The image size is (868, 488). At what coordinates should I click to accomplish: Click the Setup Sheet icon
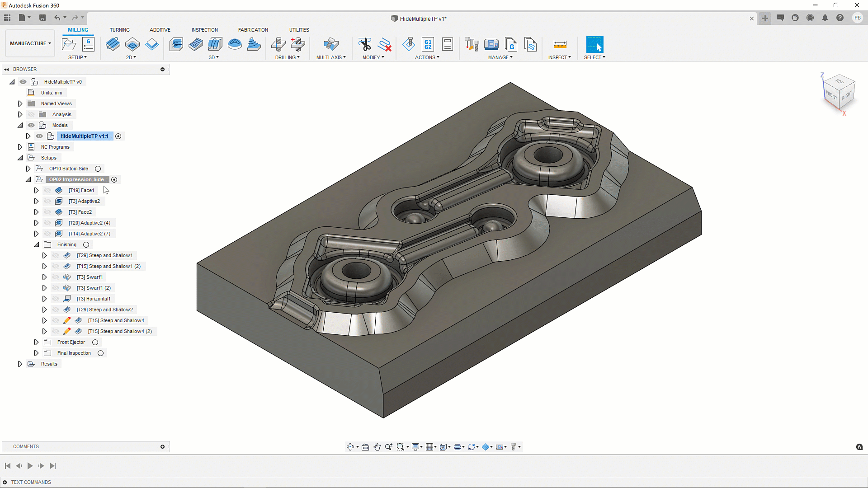tap(448, 44)
